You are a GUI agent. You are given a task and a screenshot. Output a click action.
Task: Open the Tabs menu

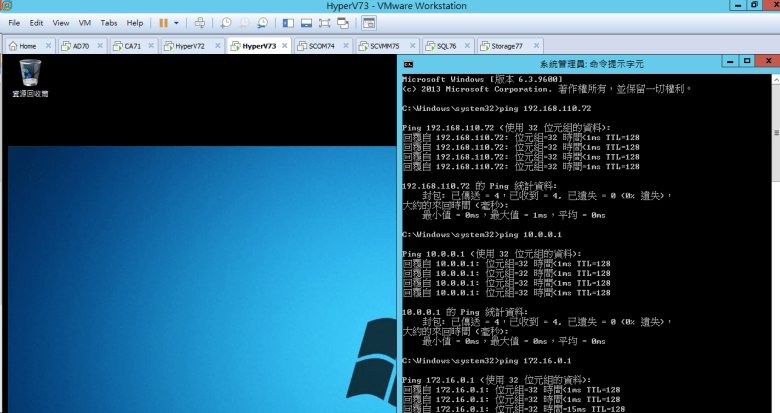point(109,22)
